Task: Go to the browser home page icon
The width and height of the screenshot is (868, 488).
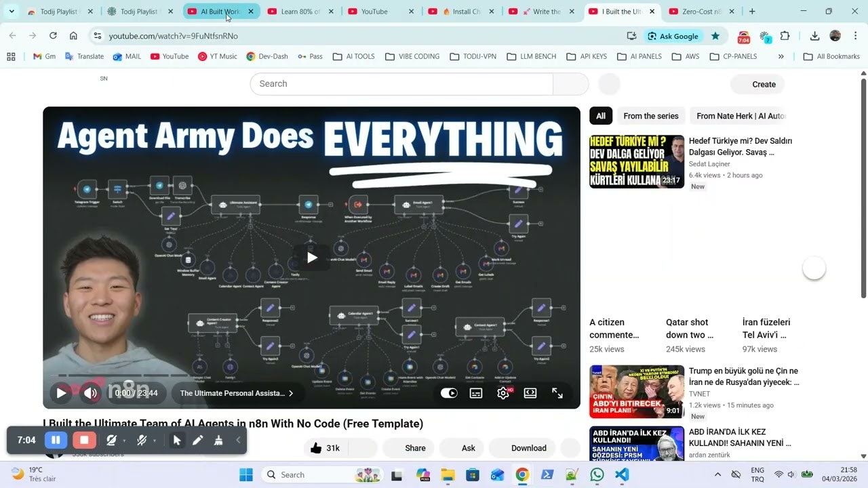Action: coord(73,36)
